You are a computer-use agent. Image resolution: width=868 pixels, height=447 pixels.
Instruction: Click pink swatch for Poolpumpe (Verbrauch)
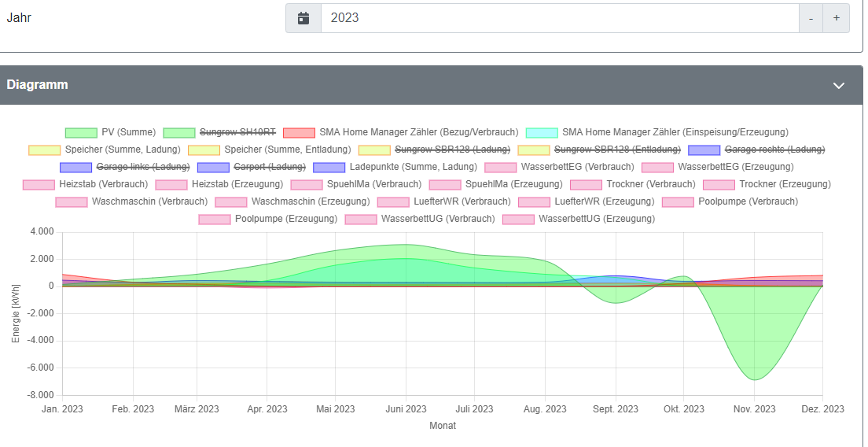[678, 201]
